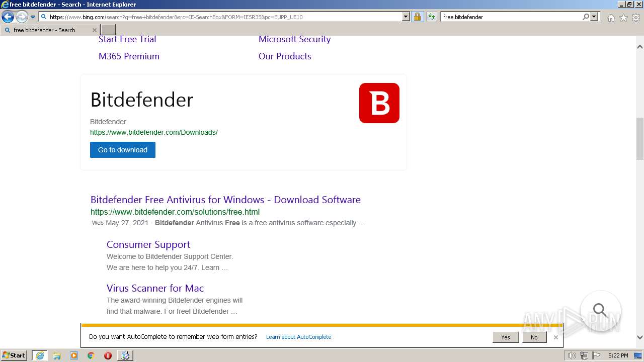Open the Consumer Support sublink
This screenshot has height=362, width=644.
coord(148,244)
